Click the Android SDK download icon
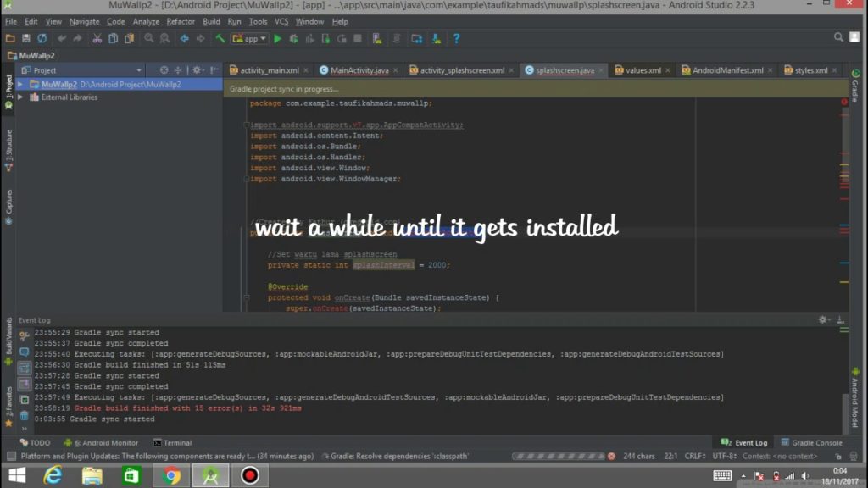The width and height of the screenshot is (868, 488). 437,38
